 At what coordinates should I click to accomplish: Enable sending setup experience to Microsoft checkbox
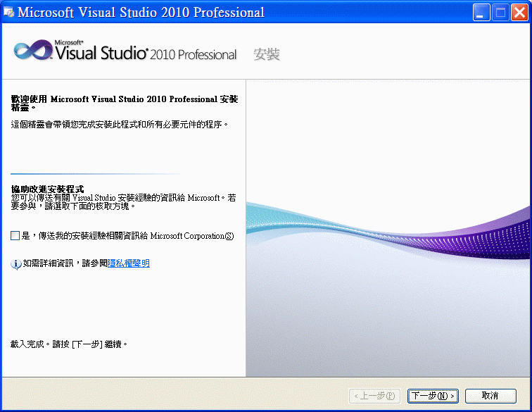pyautogui.click(x=15, y=236)
